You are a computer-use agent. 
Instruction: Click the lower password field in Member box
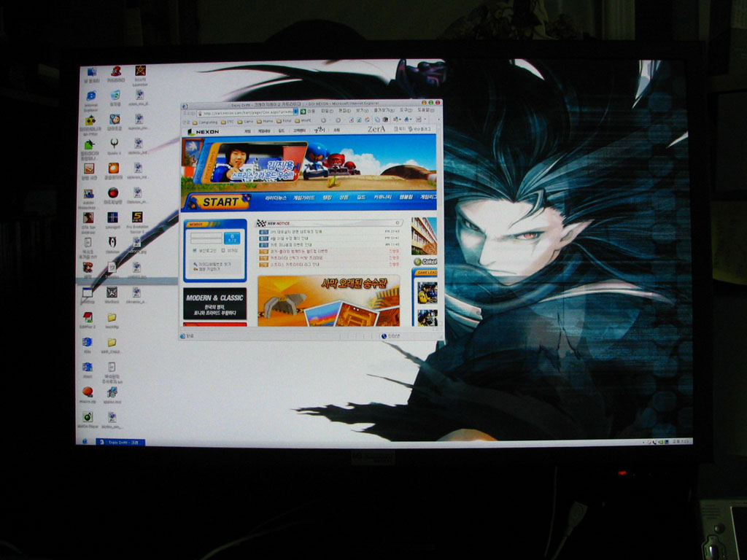[x=206, y=241]
